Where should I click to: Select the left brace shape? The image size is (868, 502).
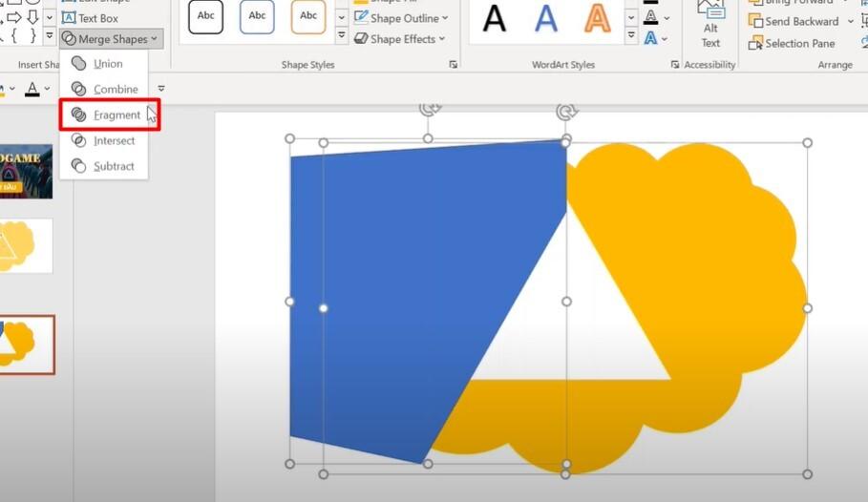(x=14, y=36)
